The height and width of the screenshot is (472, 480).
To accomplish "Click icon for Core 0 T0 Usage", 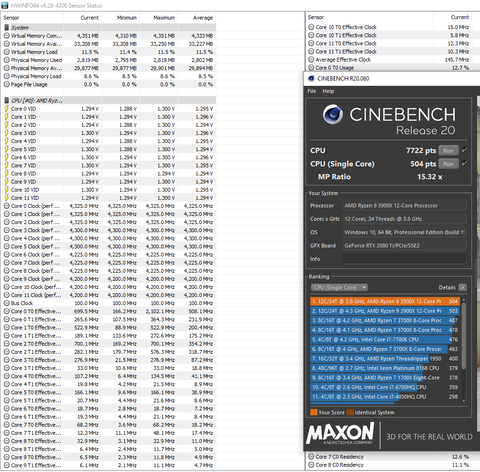I will point(311,68).
